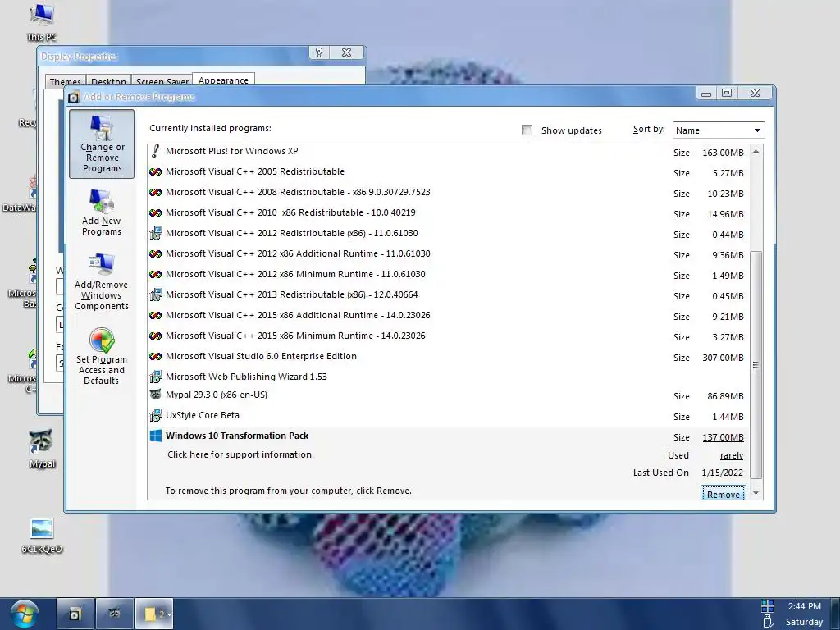
Task: Open Add/Remove Windows Components
Action: pos(101,282)
